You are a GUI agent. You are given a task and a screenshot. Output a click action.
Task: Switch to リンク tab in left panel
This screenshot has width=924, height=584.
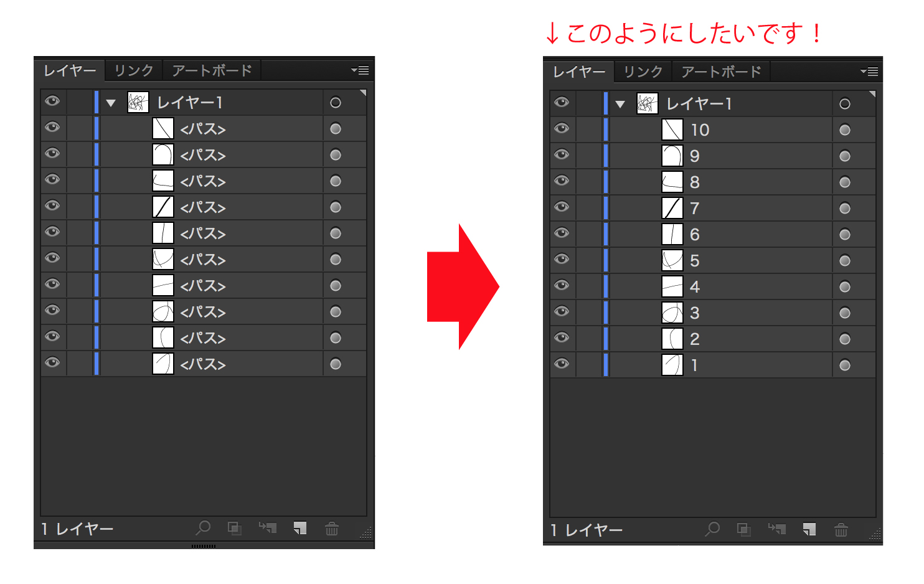[133, 70]
